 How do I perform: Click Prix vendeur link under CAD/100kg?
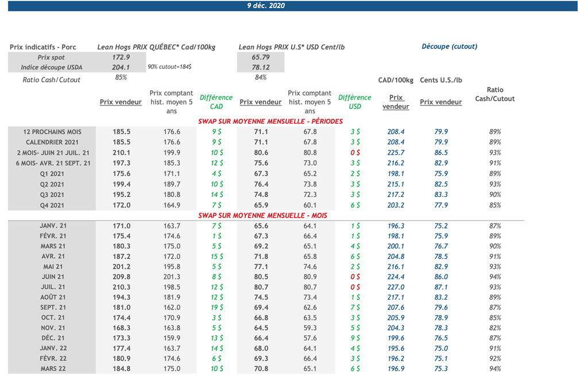tap(396, 102)
